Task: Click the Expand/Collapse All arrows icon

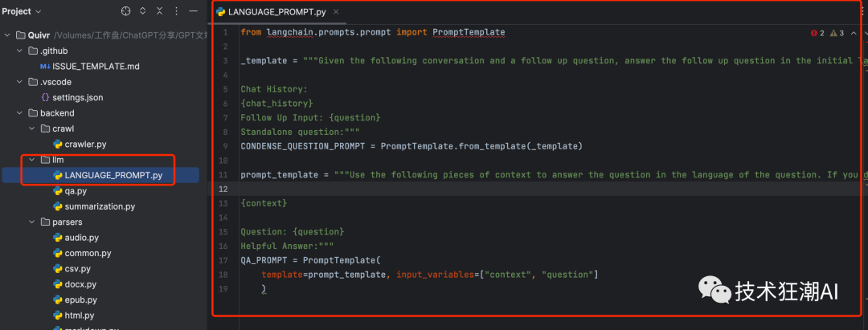Action: 143,11
